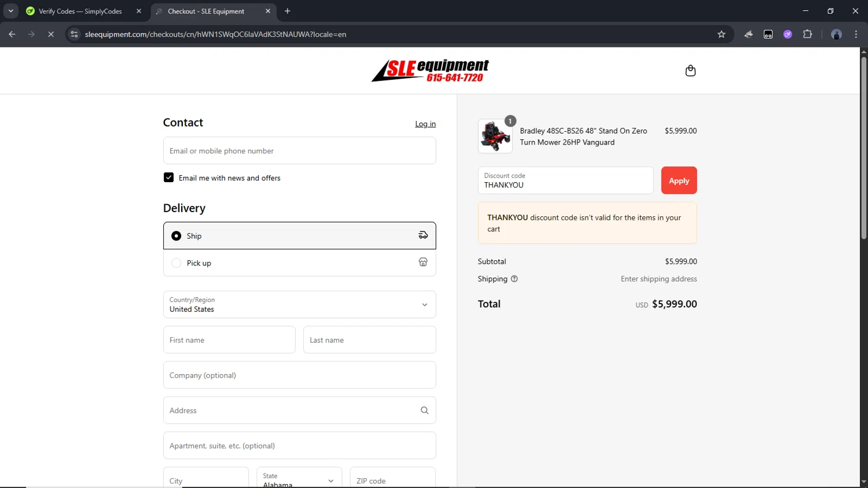This screenshot has width=868, height=488.
Task: Click the dark square extension icon
Action: (x=768, y=34)
